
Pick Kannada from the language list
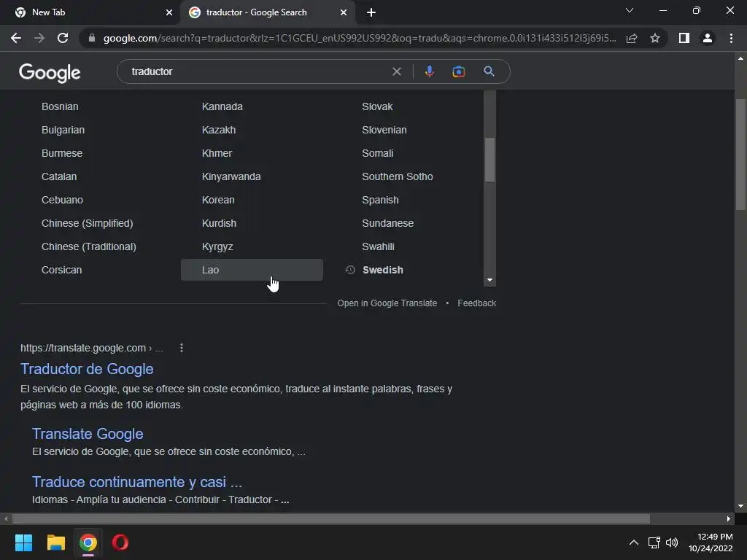pos(222,106)
